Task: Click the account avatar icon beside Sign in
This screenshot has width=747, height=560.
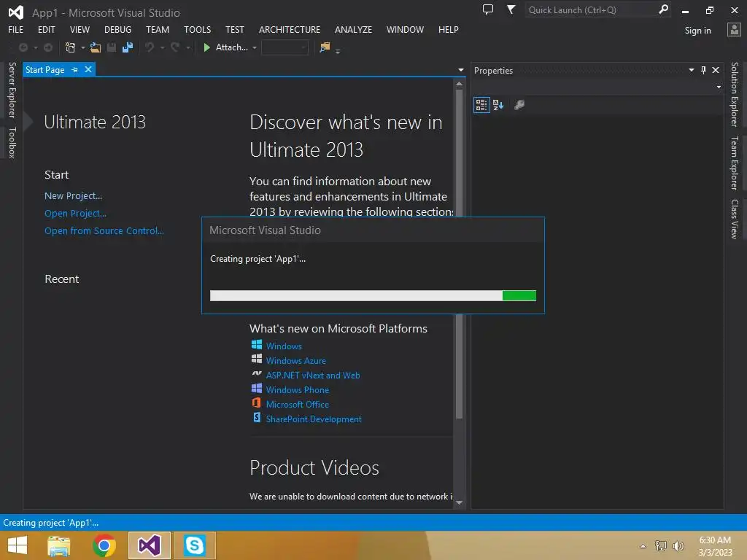Action: [734, 29]
